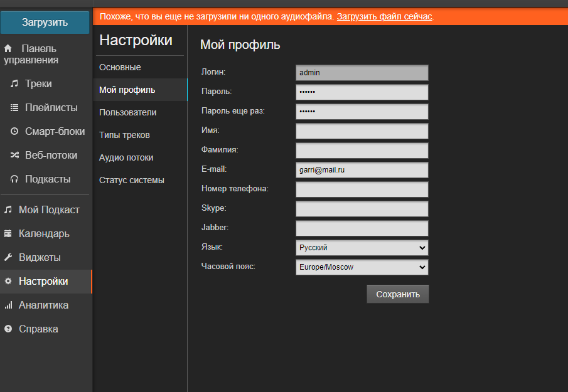Click the disabled Логин field showing admin
The width and height of the screenshot is (568, 392).
[x=362, y=73]
